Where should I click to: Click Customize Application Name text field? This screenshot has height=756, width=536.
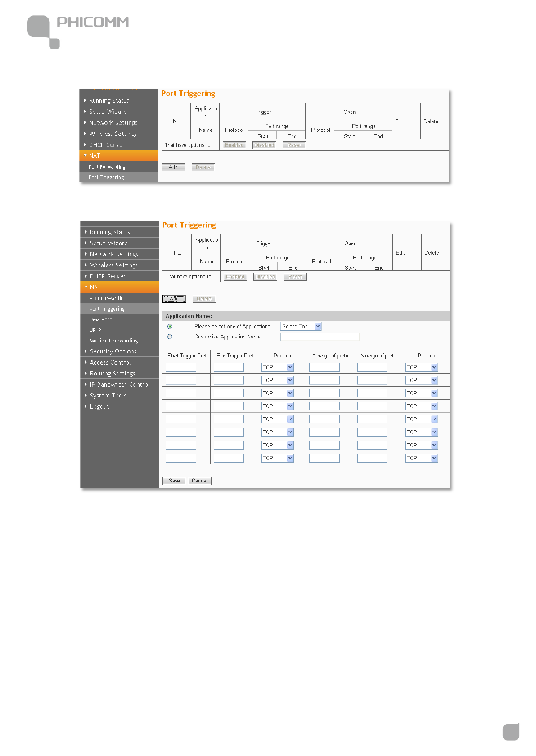coord(320,337)
